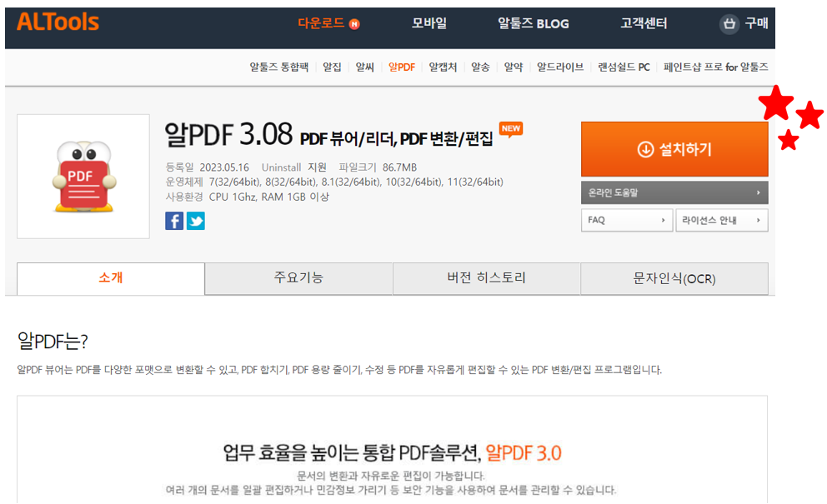The height and width of the screenshot is (504, 827).
Task: Click the 알PDF mascot thumbnail
Action: coord(83,176)
